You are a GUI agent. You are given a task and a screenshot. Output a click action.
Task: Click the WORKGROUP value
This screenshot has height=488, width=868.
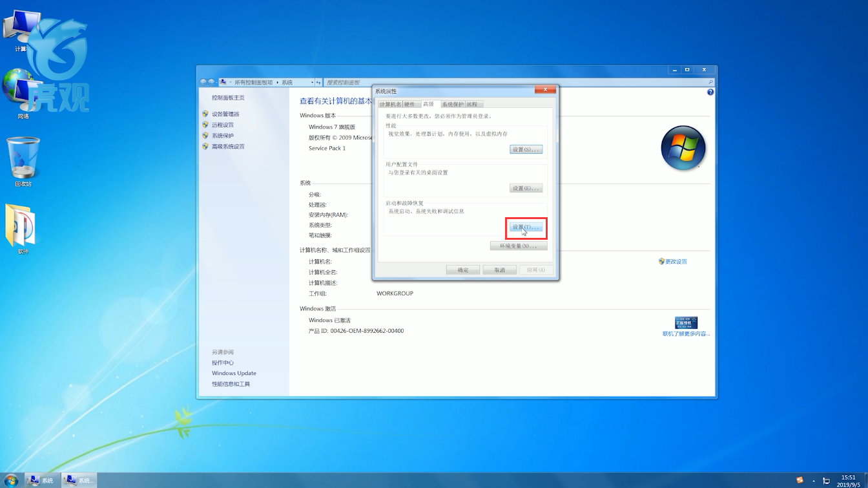[395, 293]
